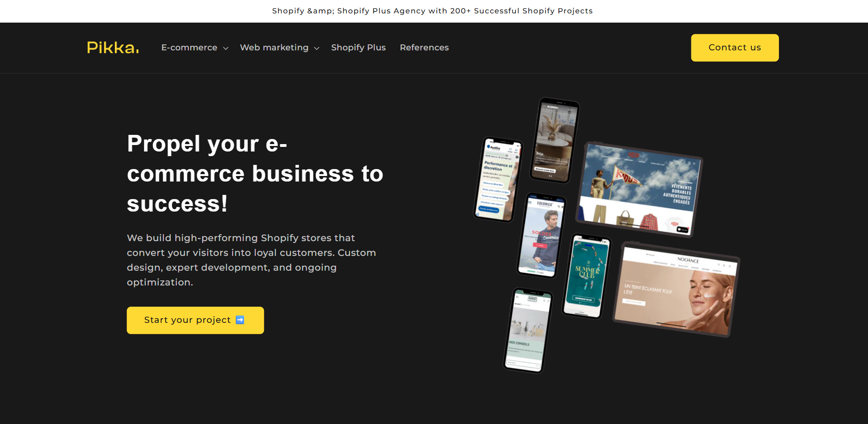
Task: Click the Pikka logo
Action: [113, 48]
